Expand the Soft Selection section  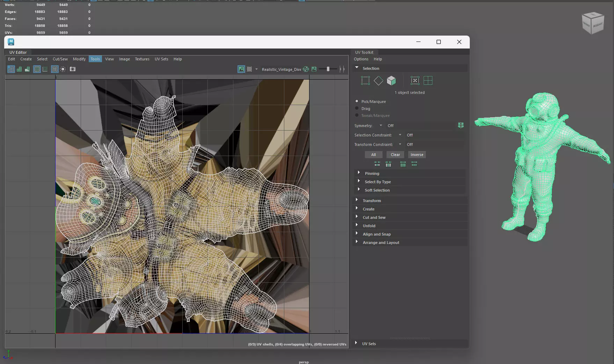pyautogui.click(x=359, y=190)
